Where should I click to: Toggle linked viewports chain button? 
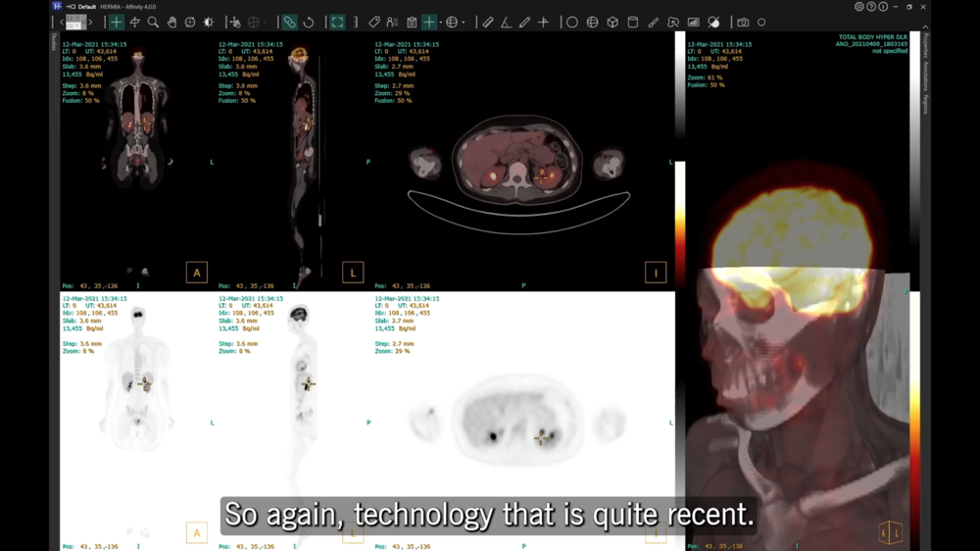[289, 22]
